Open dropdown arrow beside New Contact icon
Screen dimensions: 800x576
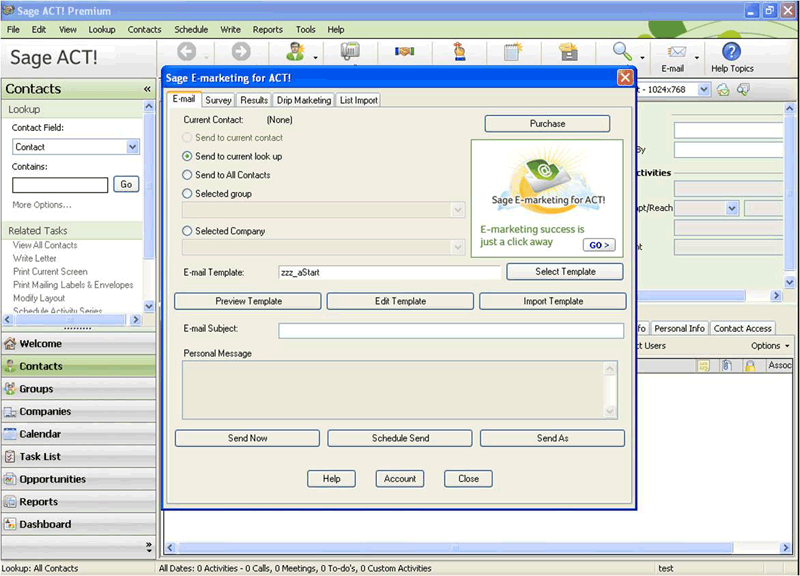click(316, 58)
